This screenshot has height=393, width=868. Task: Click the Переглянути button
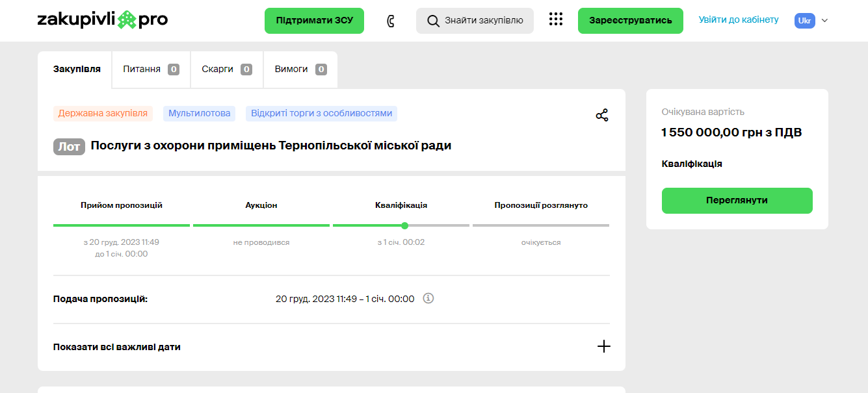click(737, 201)
